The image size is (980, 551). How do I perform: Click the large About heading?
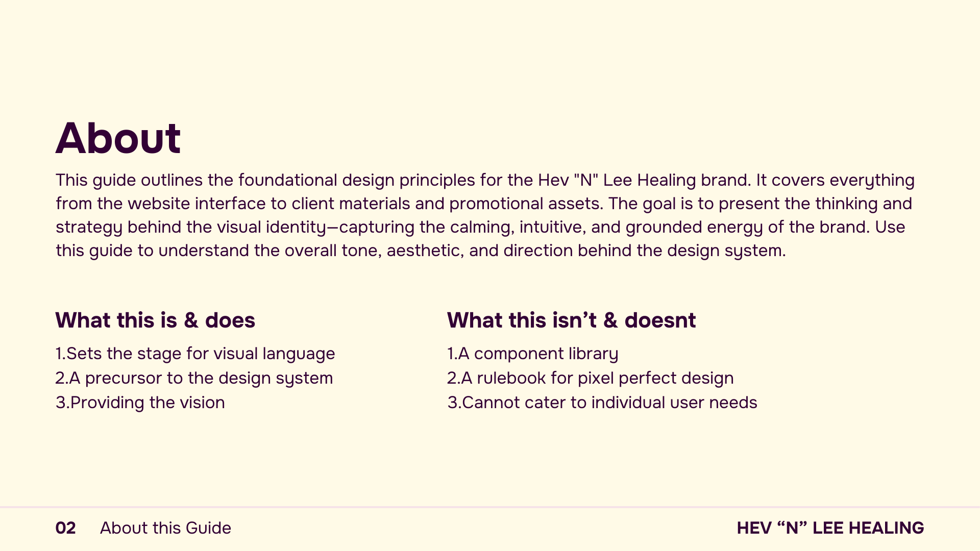pos(118,138)
